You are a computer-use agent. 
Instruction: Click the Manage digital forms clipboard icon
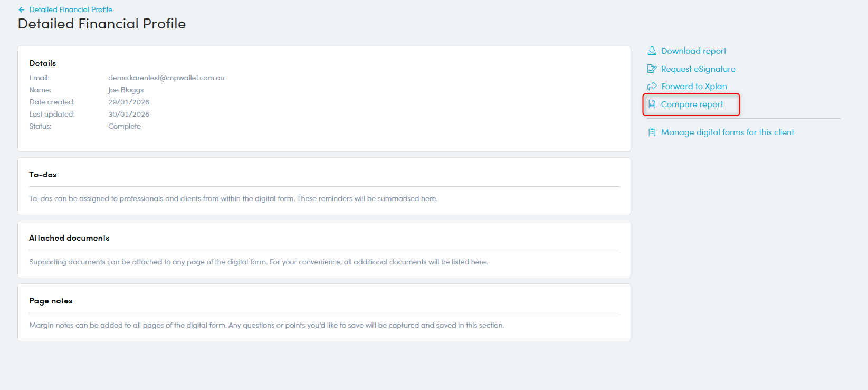pos(652,132)
